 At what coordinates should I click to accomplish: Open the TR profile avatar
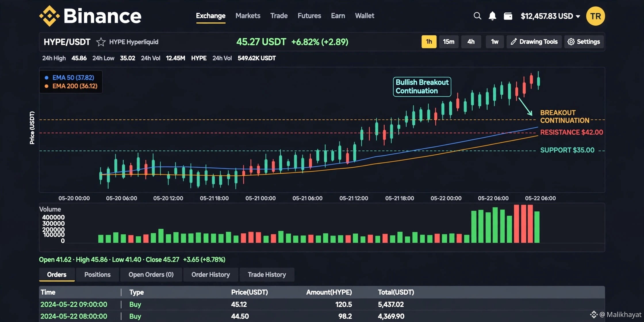point(595,16)
